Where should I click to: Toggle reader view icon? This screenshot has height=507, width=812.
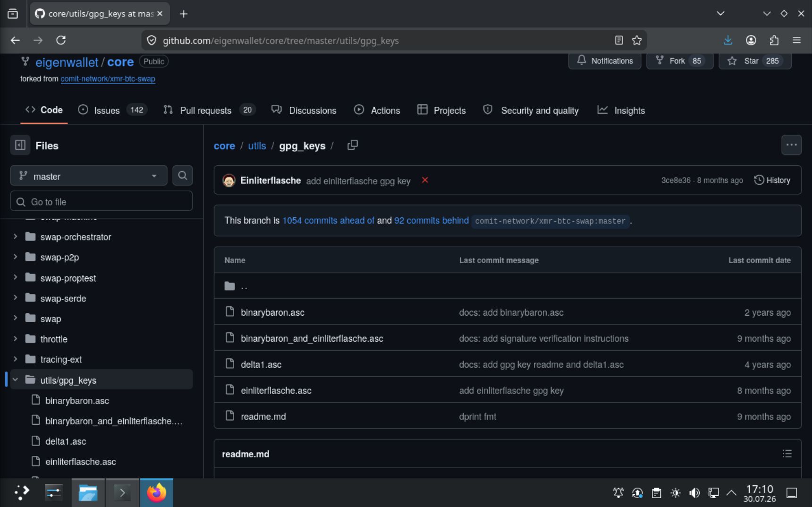pyautogui.click(x=619, y=41)
